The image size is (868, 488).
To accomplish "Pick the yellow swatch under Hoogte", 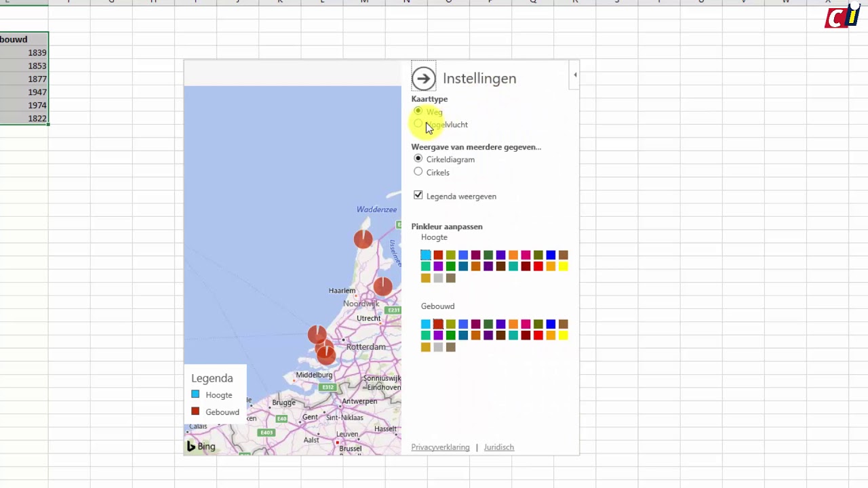I will 563,266.
